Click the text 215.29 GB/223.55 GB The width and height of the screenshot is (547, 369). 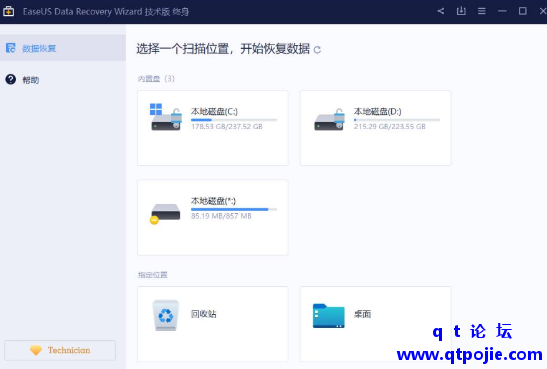point(390,127)
